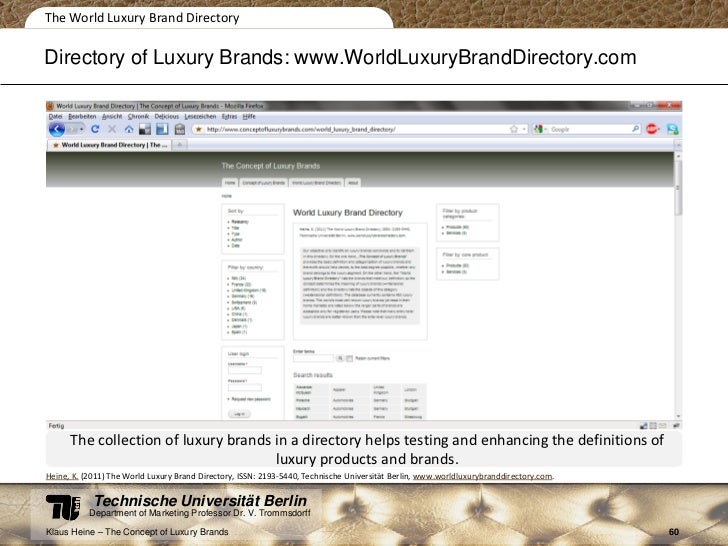Click the stop loading X icon
Viewport: 728px width, 546px height.
tap(112, 129)
